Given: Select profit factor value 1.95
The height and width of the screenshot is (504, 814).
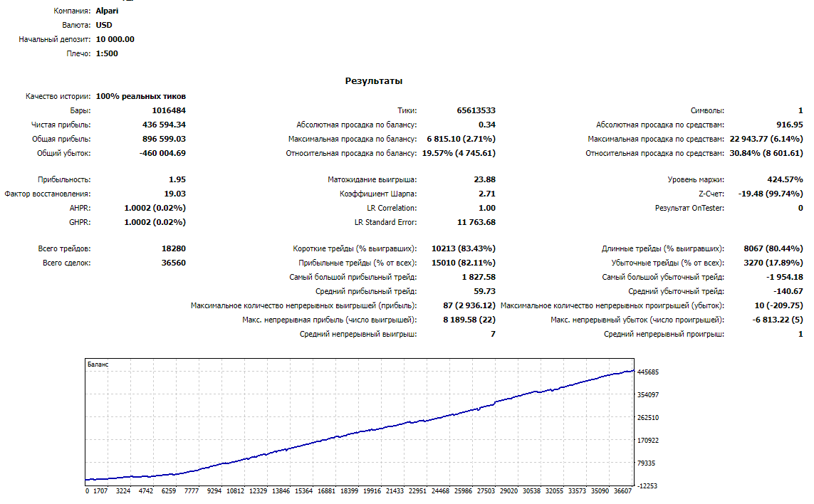Looking at the screenshot, I should (x=177, y=179).
